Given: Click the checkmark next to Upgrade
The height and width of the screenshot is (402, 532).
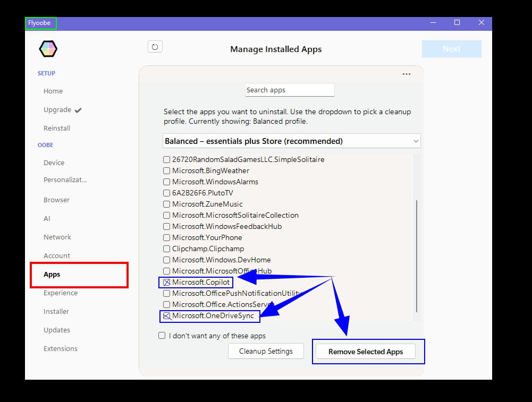Looking at the screenshot, I should coord(78,110).
